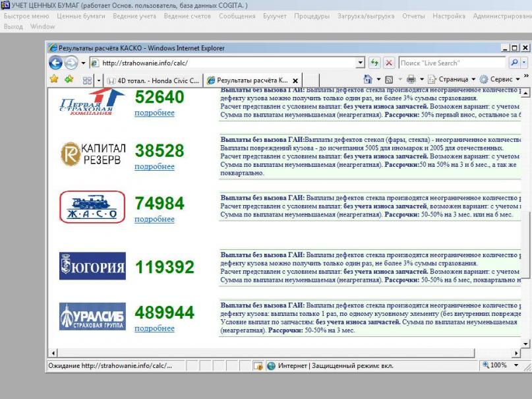Open подробнее link under 38528
This screenshot has height=399, width=532.
click(x=154, y=167)
